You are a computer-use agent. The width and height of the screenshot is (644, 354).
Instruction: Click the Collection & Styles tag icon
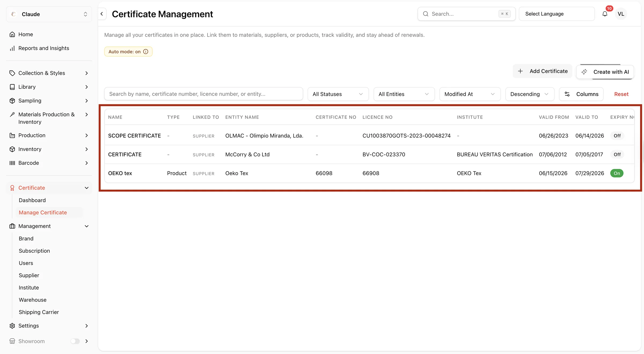click(x=12, y=73)
